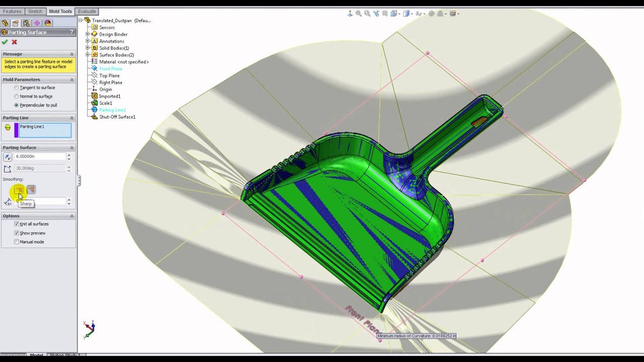Collapse the Options section

point(71,216)
